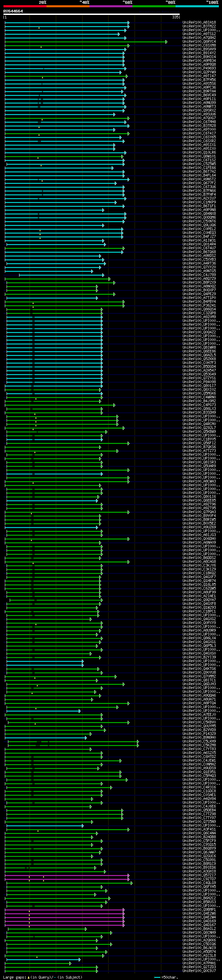Select hit UniRef100_Q677F2
This screenshot has height=980, width=222.
coord(199,183)
